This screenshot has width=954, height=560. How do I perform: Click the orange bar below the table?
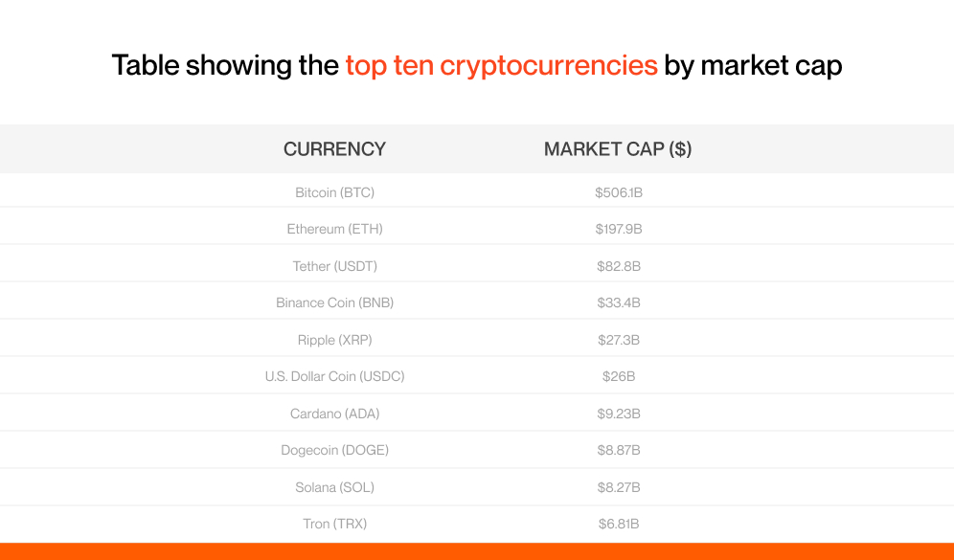coord(477,551)
